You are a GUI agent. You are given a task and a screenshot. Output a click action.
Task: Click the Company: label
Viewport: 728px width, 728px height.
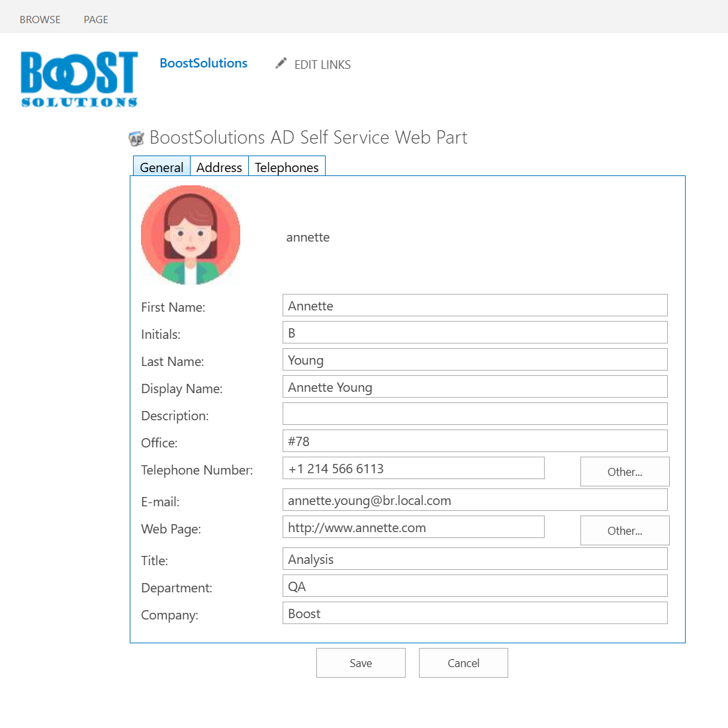(169, 615)
